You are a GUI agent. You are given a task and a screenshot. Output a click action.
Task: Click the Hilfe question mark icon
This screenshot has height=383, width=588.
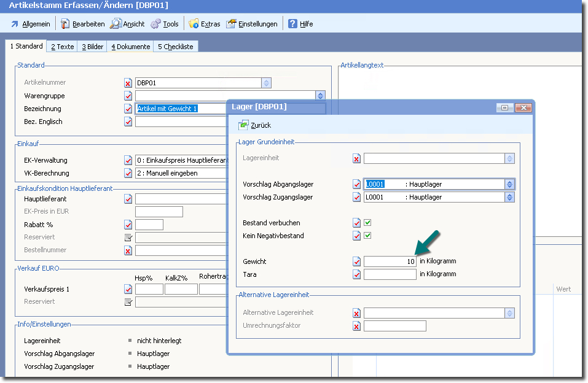(293, 24)
